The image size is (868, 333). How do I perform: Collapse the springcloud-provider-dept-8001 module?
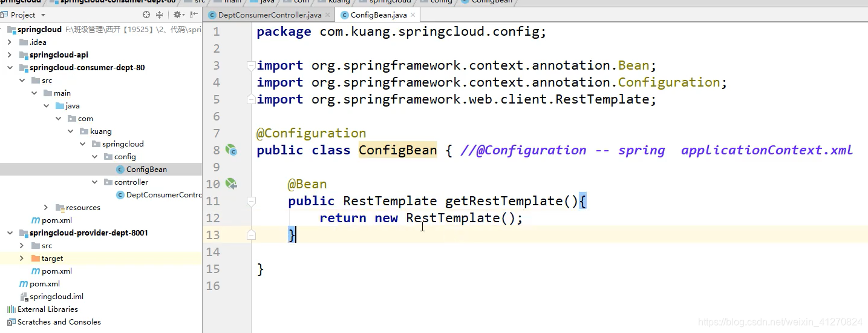10,233
